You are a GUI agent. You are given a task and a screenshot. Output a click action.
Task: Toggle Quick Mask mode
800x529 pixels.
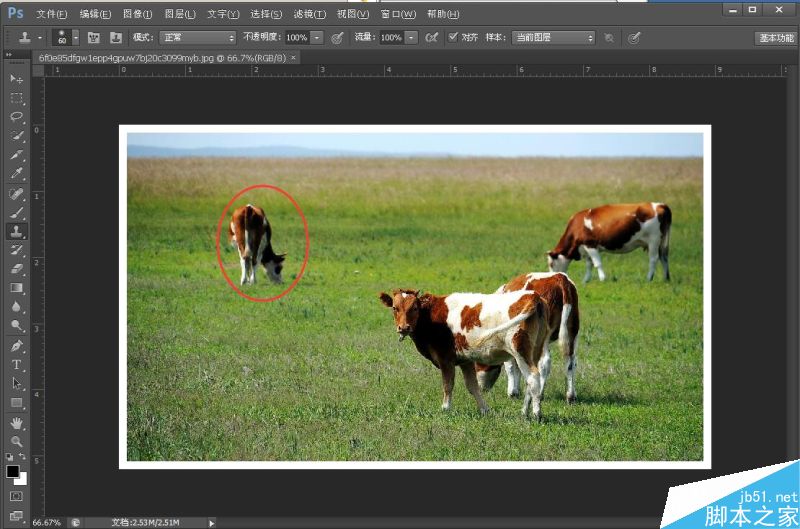point(16,496)
